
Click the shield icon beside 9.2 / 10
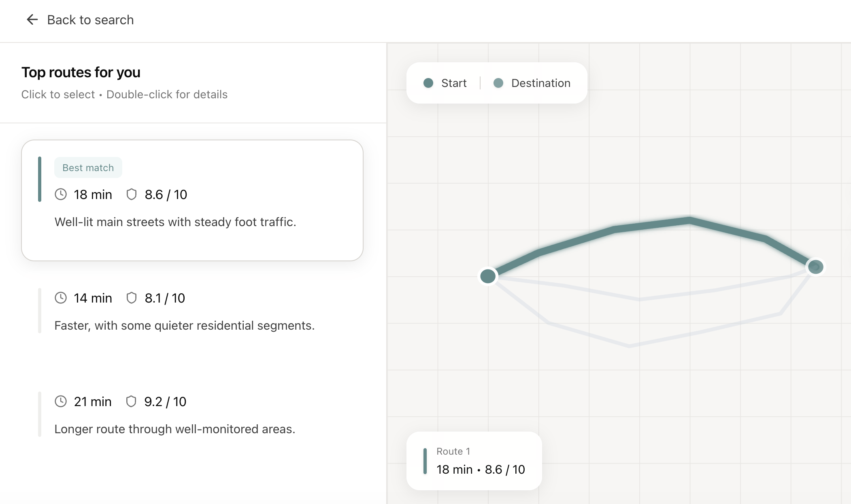coord(131,402)
